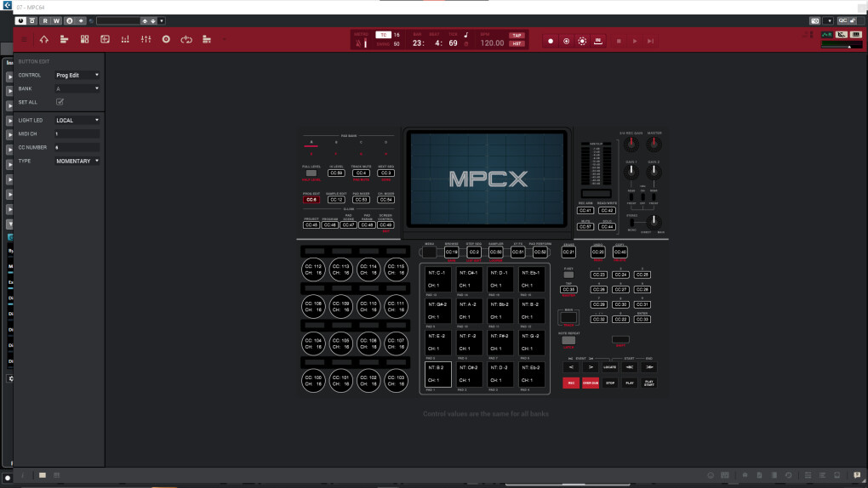Toggle the SET ALL checkbox
868x488 pixels.
click(x=60, y=102)
